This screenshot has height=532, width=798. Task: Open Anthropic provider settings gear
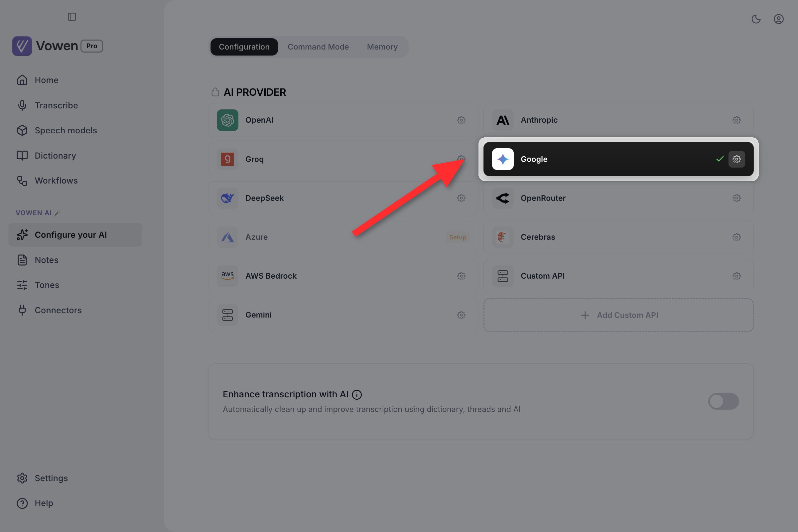coord(736,120)
